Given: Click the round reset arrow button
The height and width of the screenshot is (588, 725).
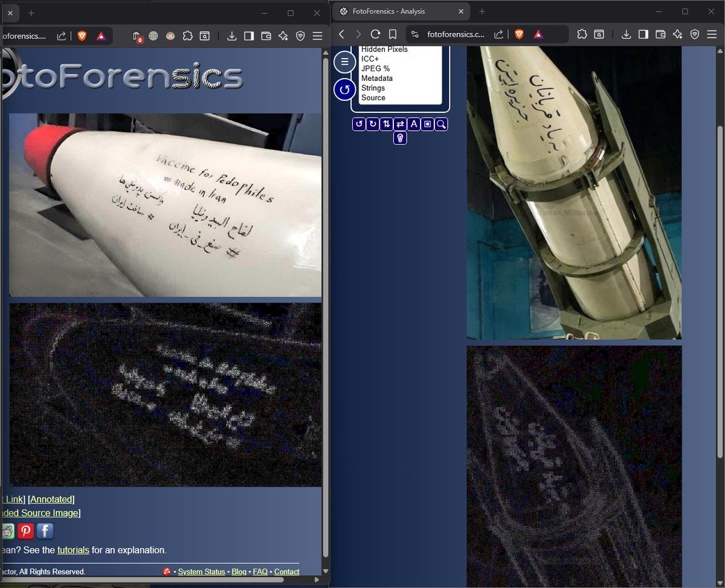Looking at the screenshot, I should [345, 90].
